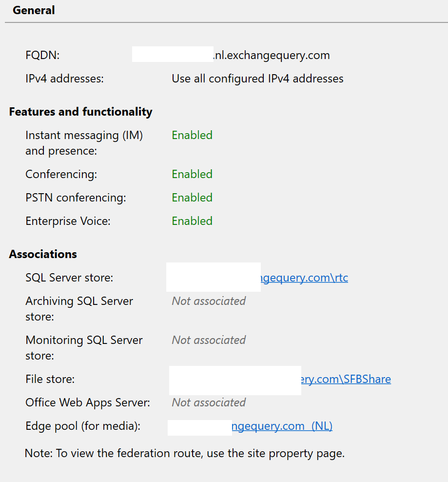Click the General section header
This screenshot has height=482, width=448.
tap(34, 10)
